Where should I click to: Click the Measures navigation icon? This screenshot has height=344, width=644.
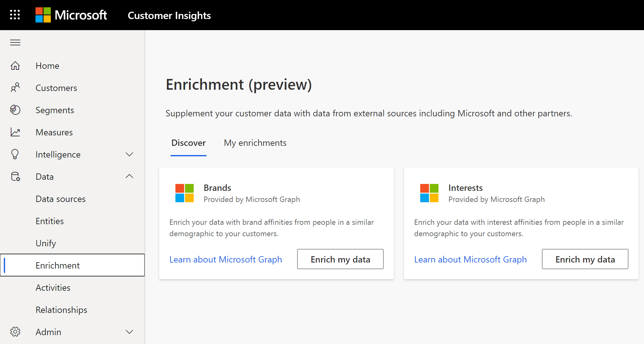click(x=15, y=132)
